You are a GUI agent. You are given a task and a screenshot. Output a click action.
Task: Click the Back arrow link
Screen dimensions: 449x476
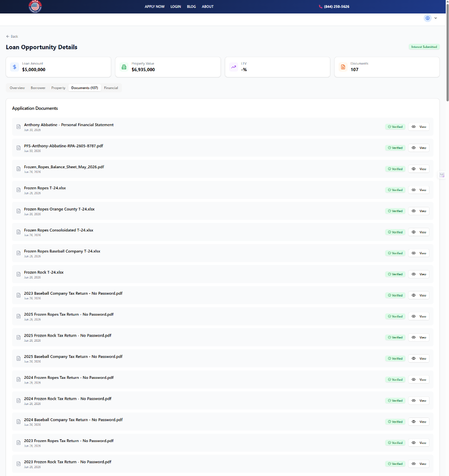click(12, 36)
